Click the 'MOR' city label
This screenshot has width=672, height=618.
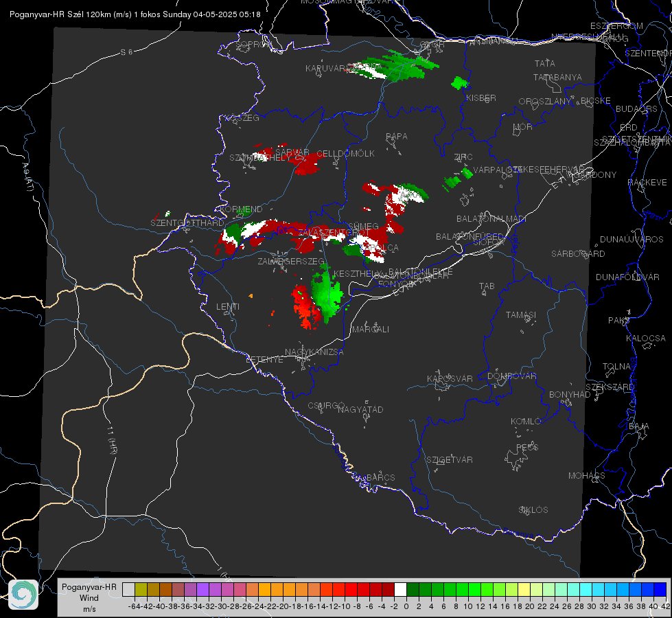pyautogui.click(x=523, y=126)
